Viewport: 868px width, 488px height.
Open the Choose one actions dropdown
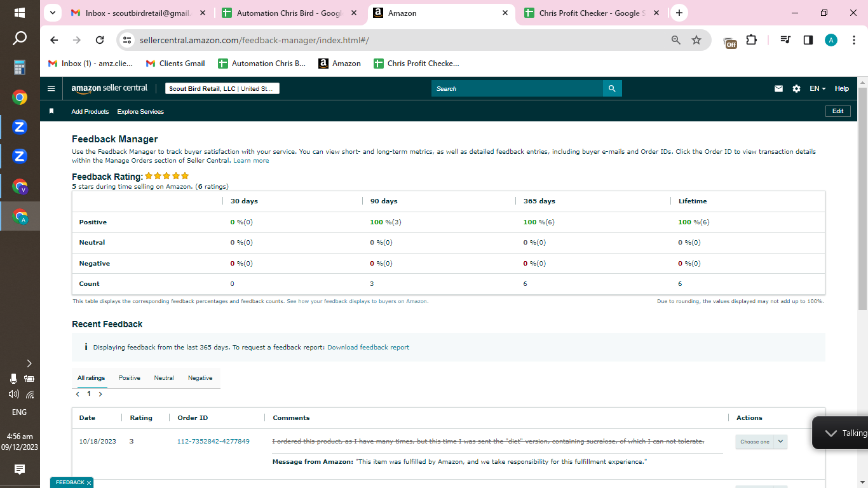tap(761, 442)
